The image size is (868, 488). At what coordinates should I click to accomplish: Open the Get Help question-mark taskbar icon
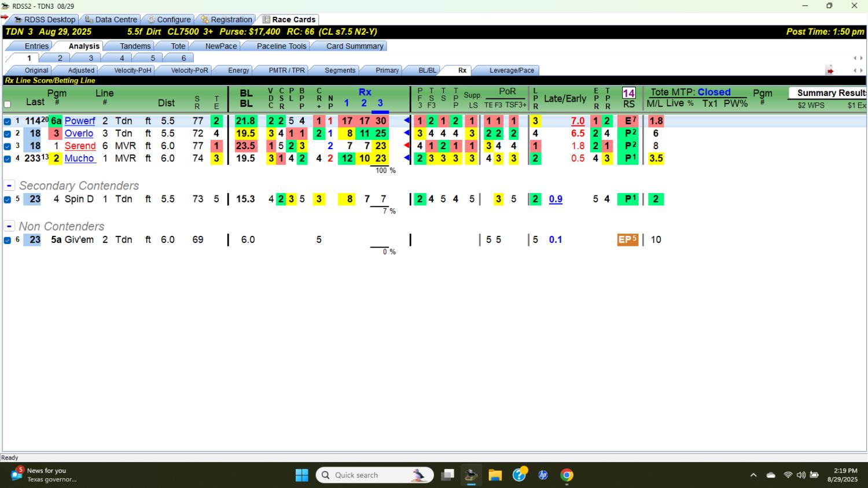pyautogui.click(x=519, y=475)
